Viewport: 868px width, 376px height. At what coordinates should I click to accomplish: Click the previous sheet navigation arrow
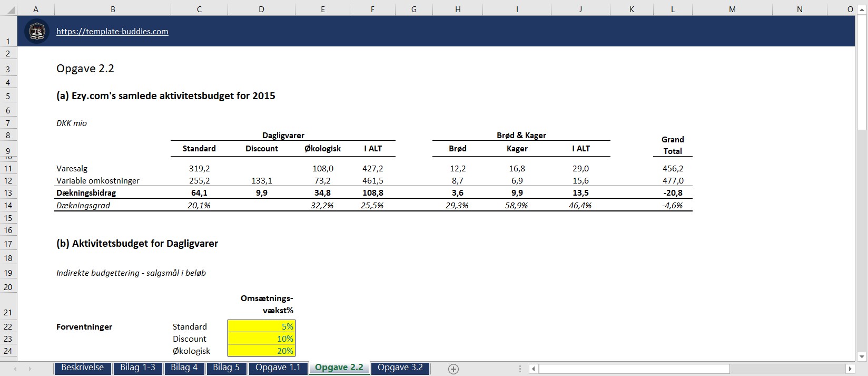15,369
